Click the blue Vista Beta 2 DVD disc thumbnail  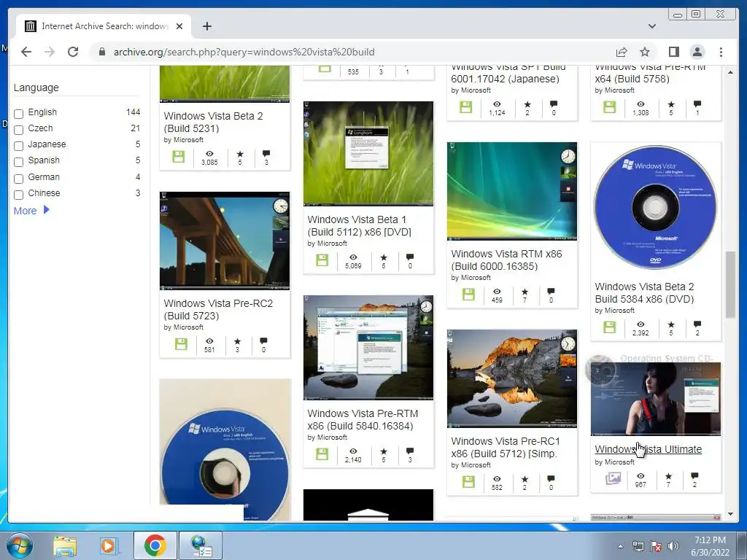coord(656,207)
